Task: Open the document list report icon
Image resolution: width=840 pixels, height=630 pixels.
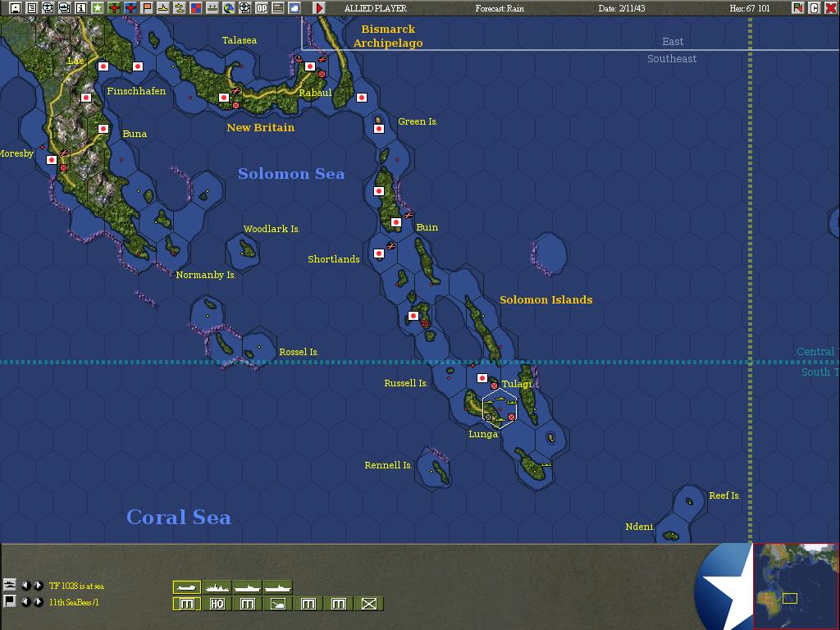Action: click(32, 8)
